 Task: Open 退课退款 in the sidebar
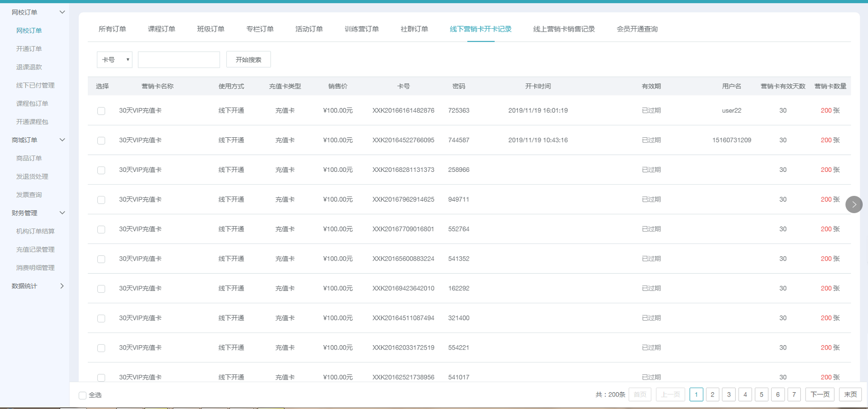29,67
